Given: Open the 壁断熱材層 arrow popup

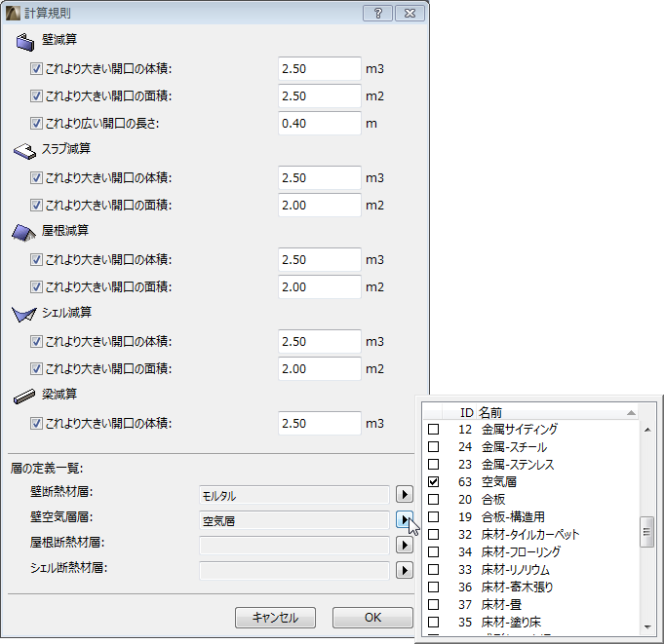Looking at the screenshot, I should point(405,494).
